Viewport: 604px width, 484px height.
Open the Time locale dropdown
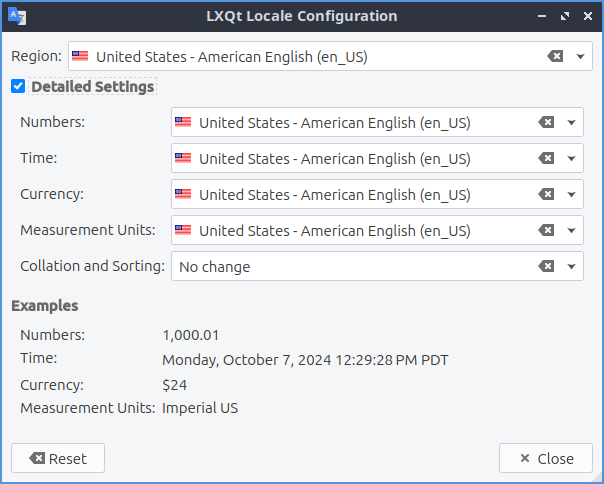click(x=572, y=159)
